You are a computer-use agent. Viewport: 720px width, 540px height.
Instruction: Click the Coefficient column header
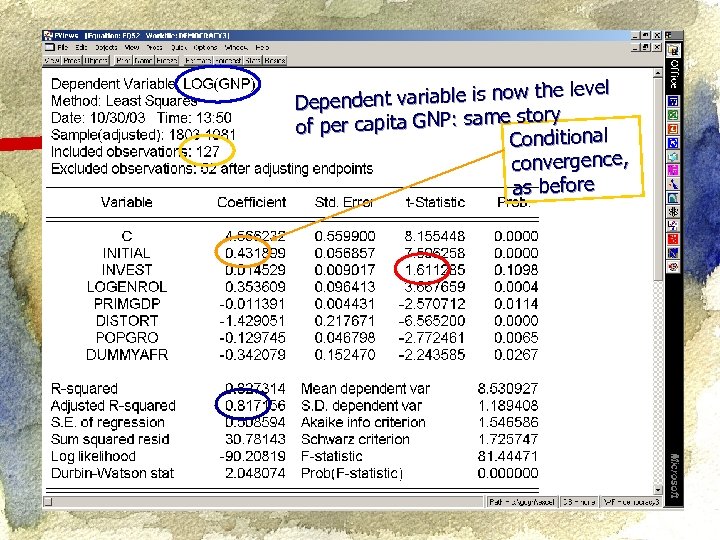pos(252,202)
